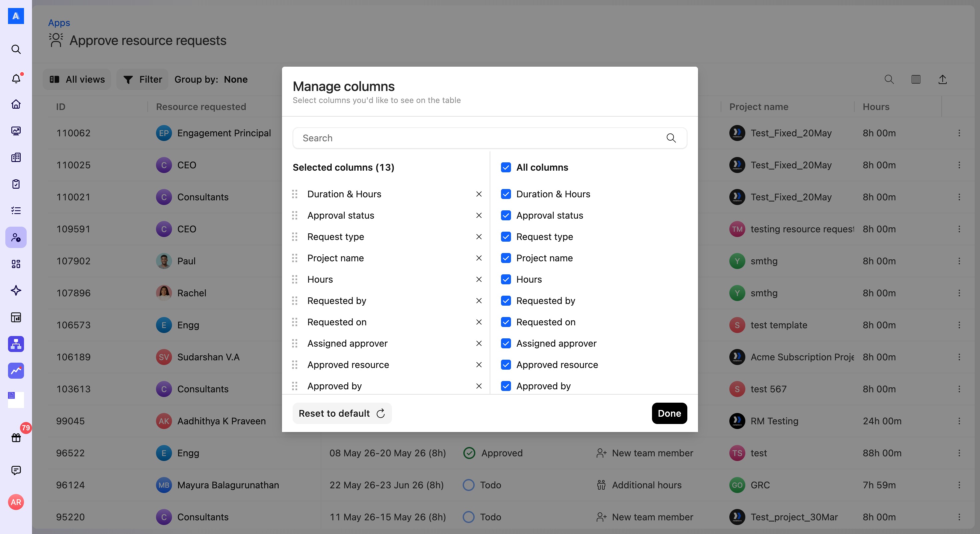Click the App logo at top of sidebar
Screen dimensions: 980x534
(x=16, y=16)
